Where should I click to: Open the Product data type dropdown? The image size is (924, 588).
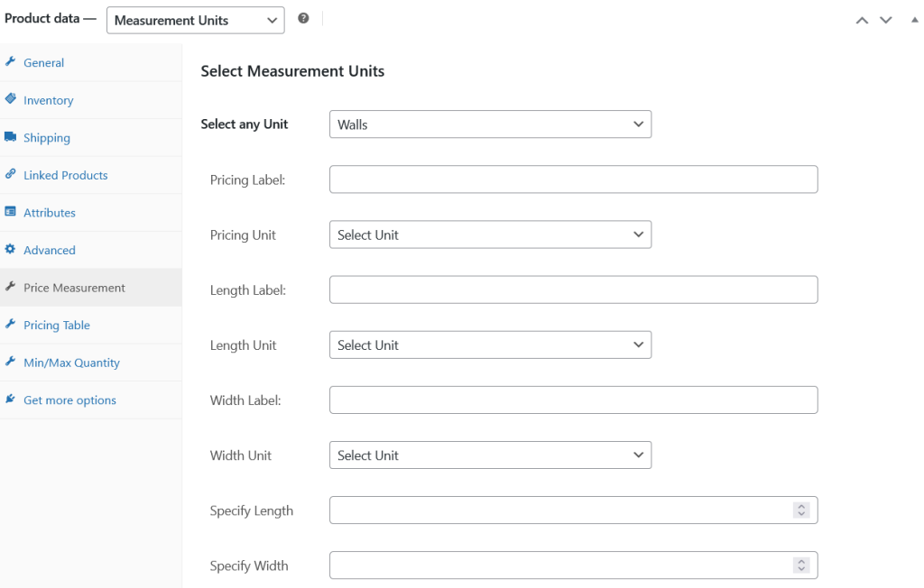(x=195, y=20)
